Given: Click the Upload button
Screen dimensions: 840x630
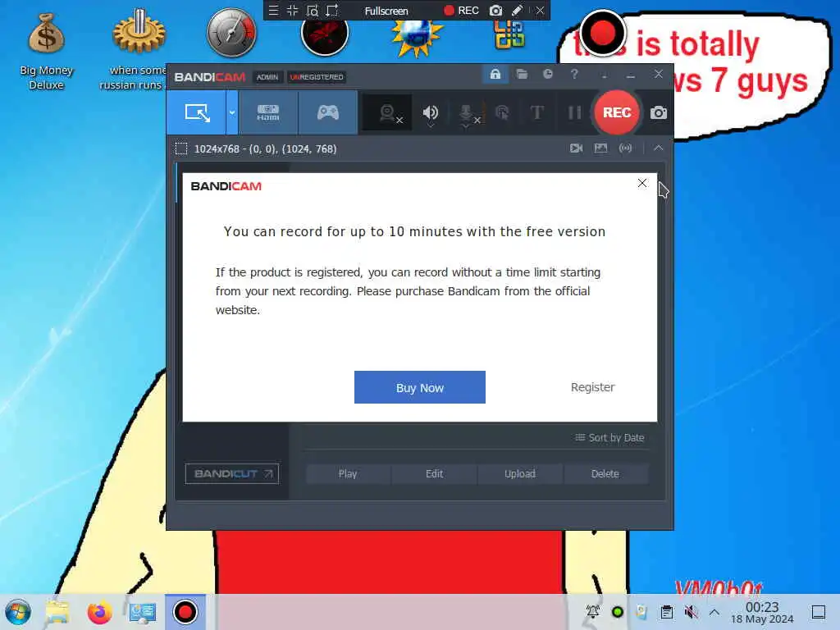Looking at the screenshot, I should pyautogui.click(x=519, y=473).
